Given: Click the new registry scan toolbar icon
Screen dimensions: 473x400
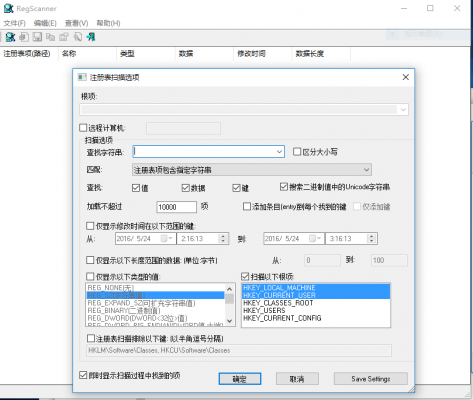Looking at the screenshot, I should coord(10,37).
